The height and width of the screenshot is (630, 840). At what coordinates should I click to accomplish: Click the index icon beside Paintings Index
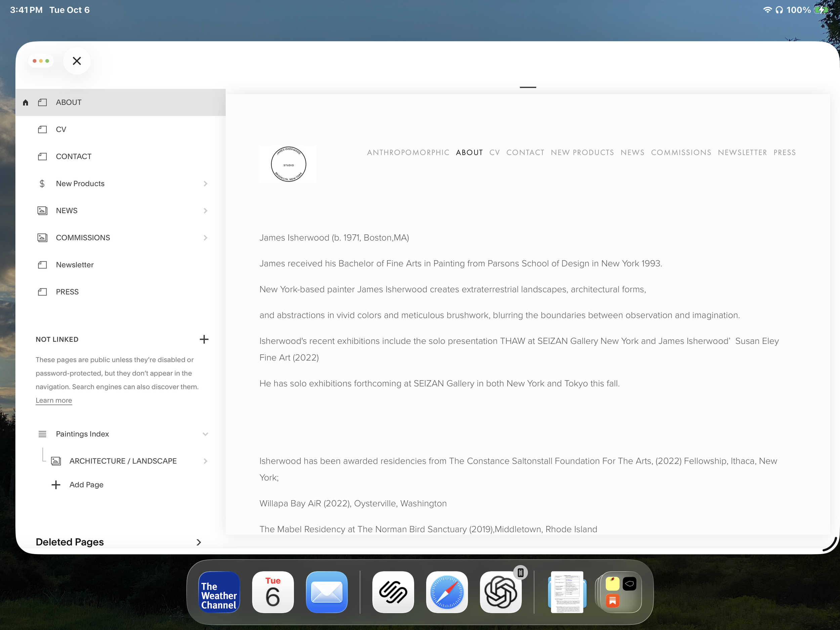click(x=42, y=434)
